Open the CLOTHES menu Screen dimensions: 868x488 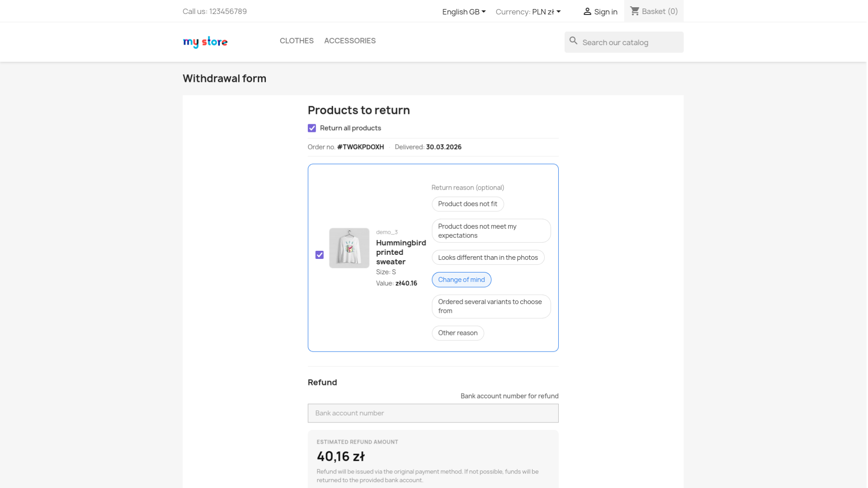tap(296, 41)
